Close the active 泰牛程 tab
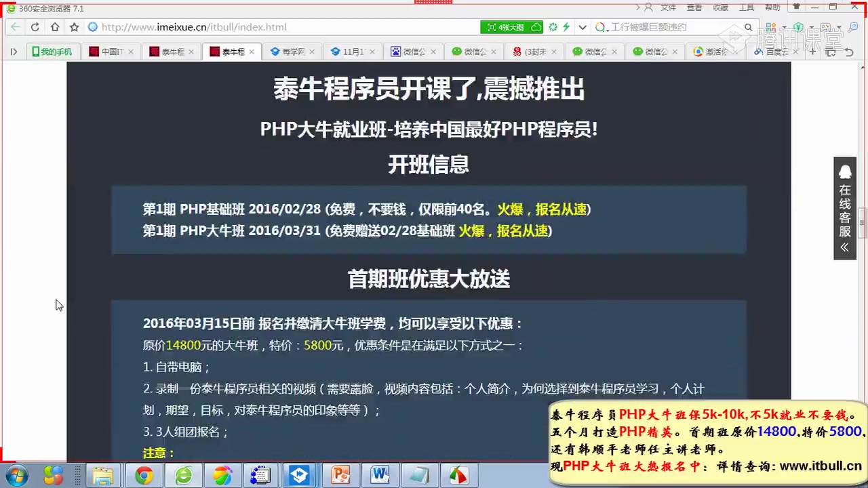 point(252,52)
